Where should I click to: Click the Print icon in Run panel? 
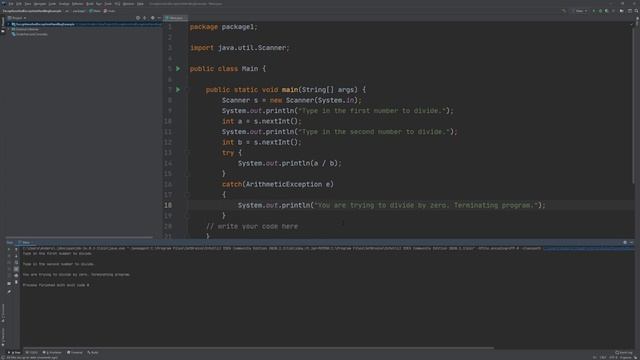[x=16, y=276]
